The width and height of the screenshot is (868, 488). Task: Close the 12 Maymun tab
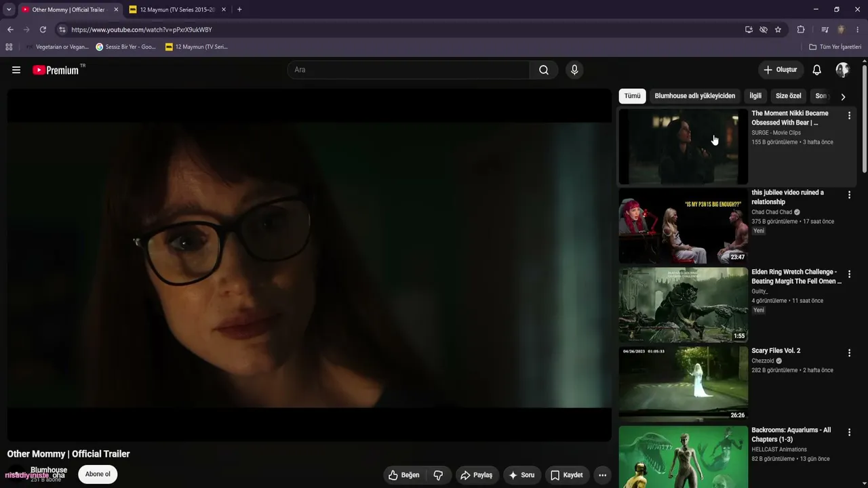pyautogui.click(x=223, y=9)
